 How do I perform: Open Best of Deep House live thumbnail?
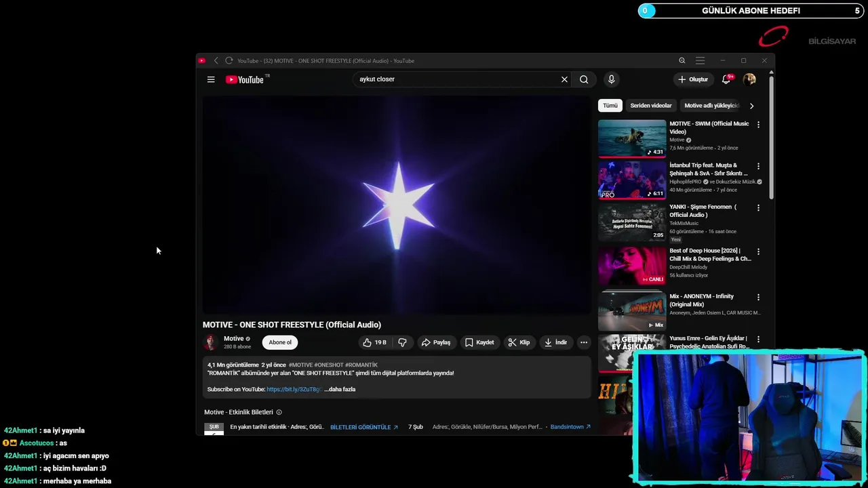tap(632, 266)
